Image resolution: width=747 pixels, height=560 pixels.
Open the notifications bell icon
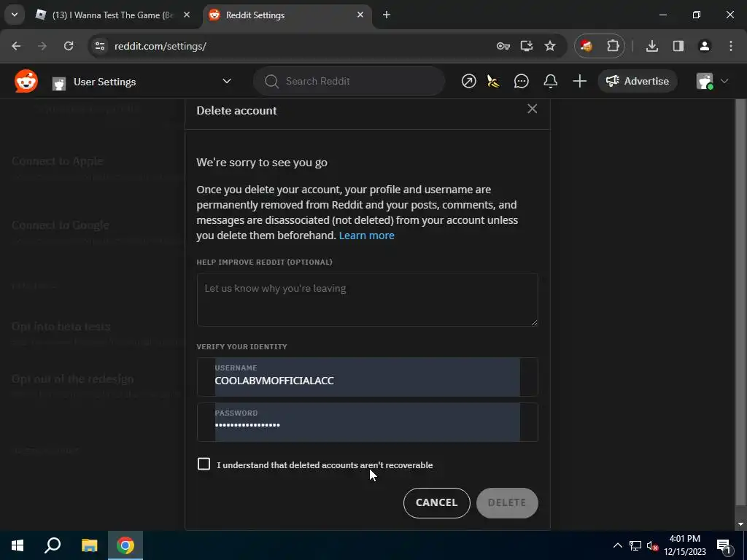pyautogui.click(x=550, y=82)
